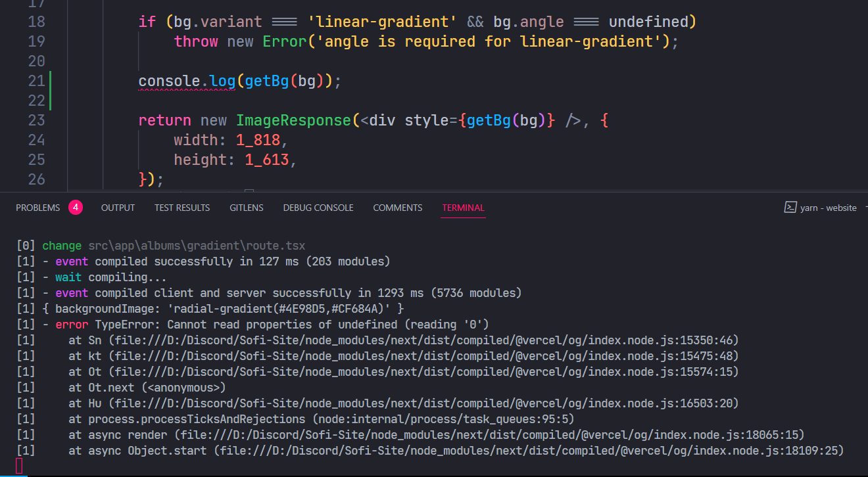This screenshot has height=477, width=868.
Task: Switch to the COMMENTS tab
Action: click(x=397, y=208)
